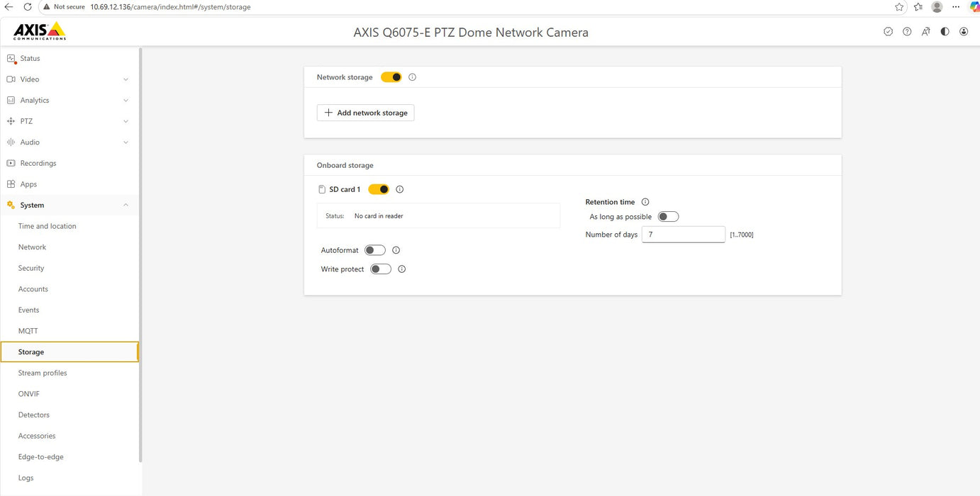Show info for Network storage
980x496 pixels.
[x=413, y=77]
